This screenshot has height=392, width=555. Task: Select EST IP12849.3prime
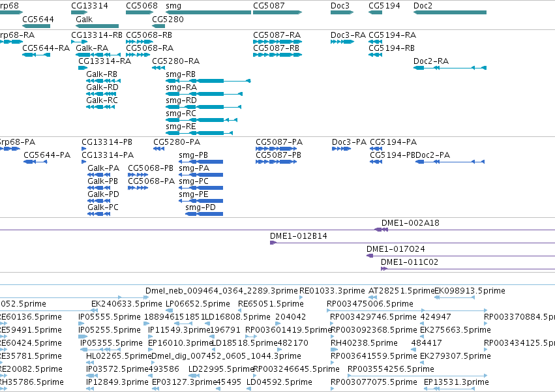coord(90,389)
